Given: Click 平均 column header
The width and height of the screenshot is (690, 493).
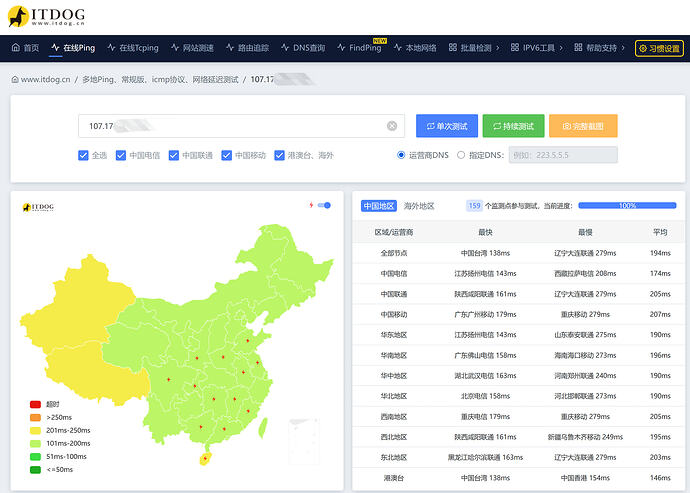Looking at the screenshot, I should [x=660, y=232].
